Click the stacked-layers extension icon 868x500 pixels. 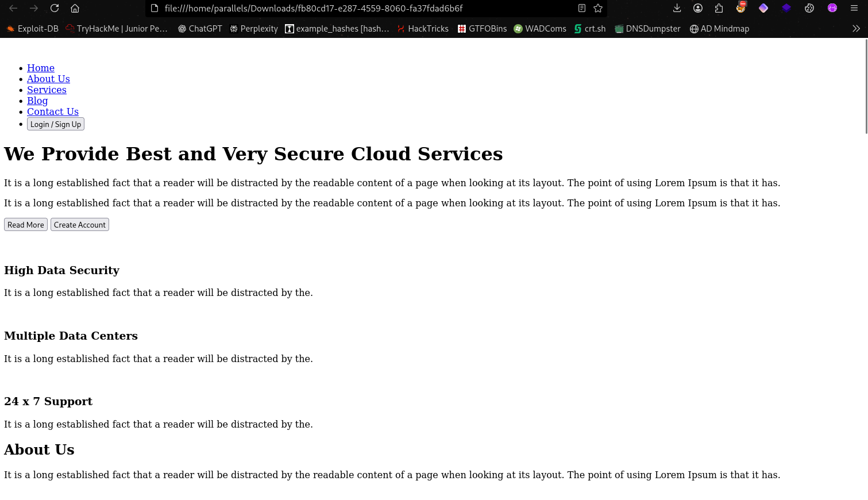point(786,8)
